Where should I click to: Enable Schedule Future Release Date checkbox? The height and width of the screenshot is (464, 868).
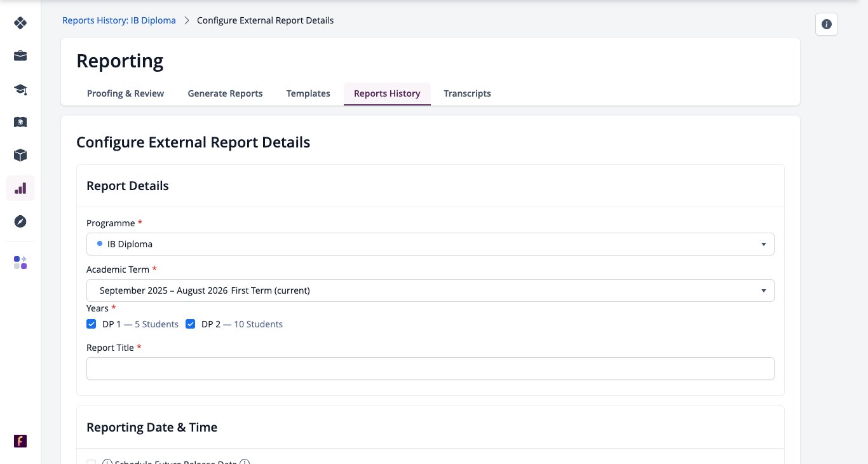(x=91, y=462)
